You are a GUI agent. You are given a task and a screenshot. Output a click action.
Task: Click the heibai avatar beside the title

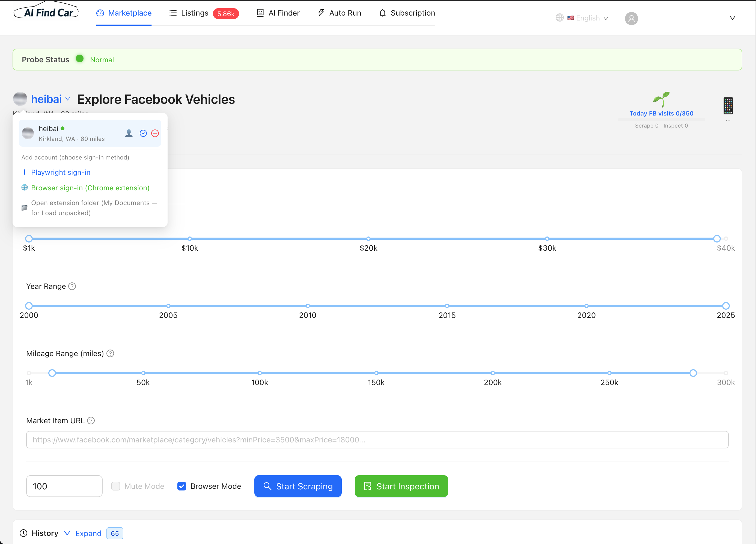(x=20, y=99)
